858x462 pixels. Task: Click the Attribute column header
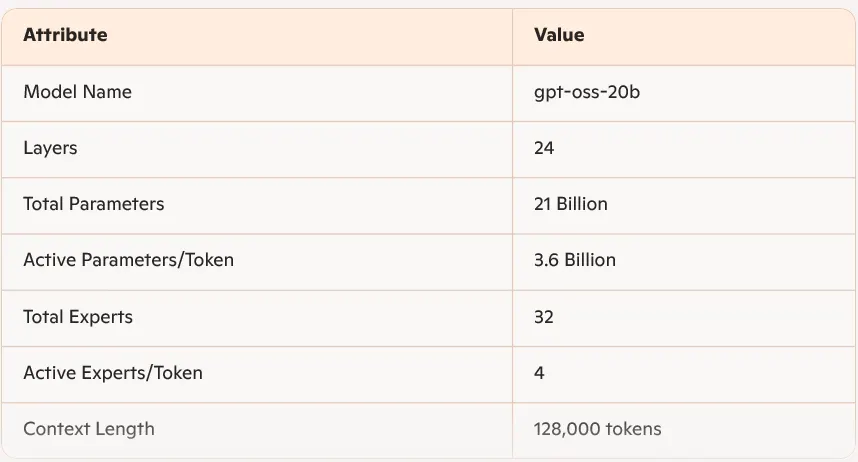(65, 35)
